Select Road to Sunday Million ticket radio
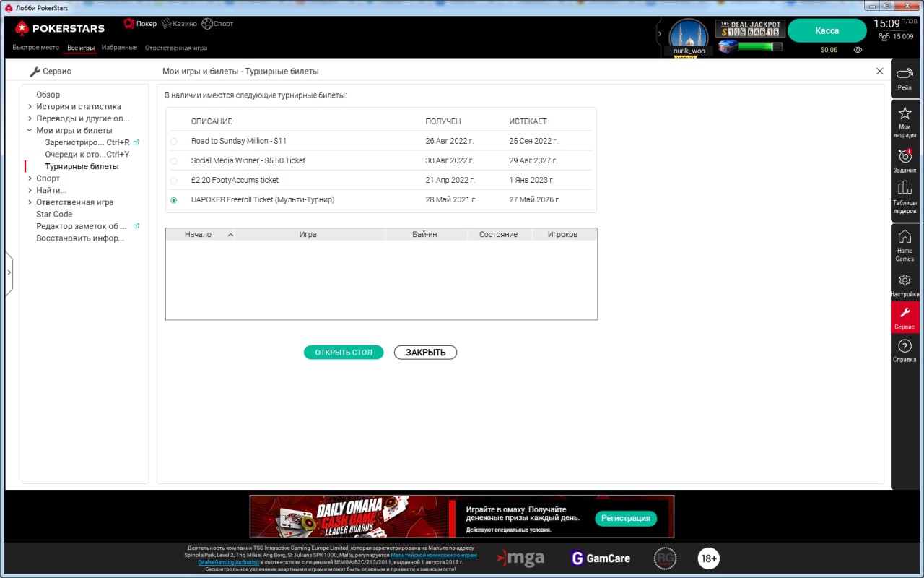The width and height of the screenshot is (924, 578). (173, 142)
